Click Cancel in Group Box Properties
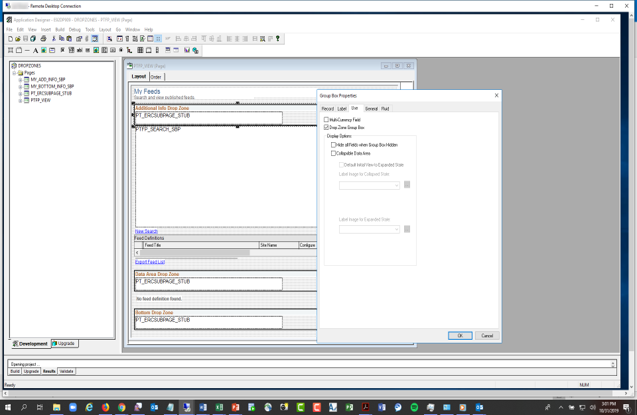637x415 pixels. coord(487,336)
